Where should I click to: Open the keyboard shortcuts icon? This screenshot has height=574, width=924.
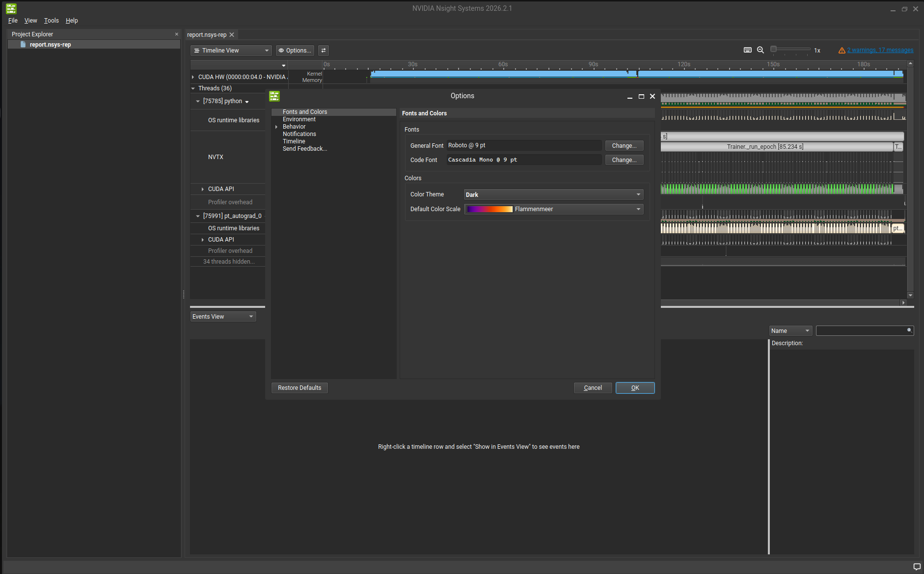pyautogui.click(x=747, y=50)
